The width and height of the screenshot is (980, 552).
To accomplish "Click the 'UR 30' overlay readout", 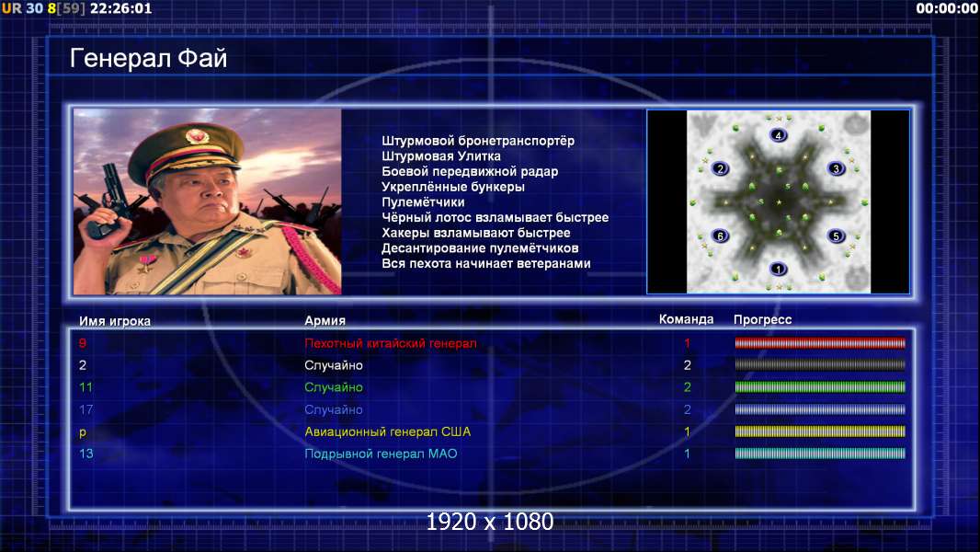I will (x=22, y=9).
